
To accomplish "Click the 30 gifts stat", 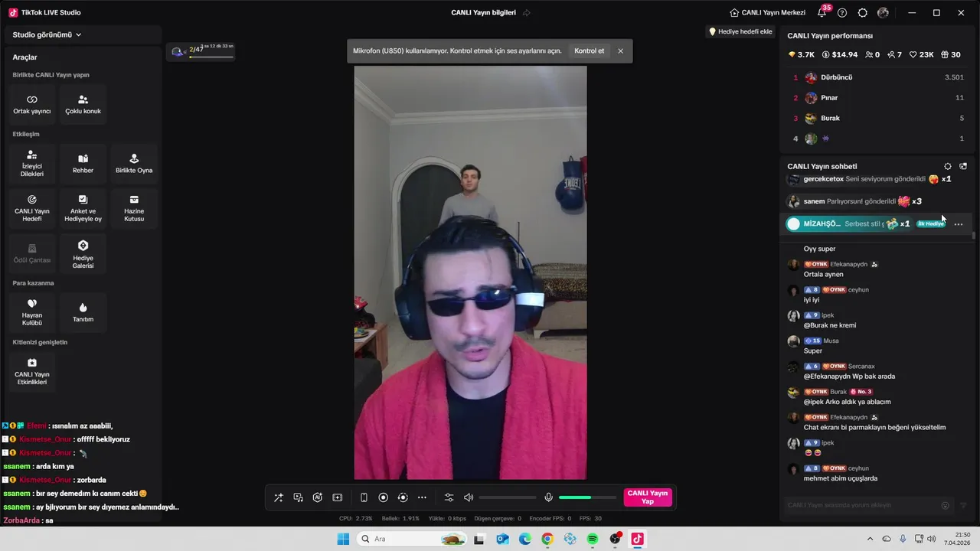I will [x=950, y=55].
